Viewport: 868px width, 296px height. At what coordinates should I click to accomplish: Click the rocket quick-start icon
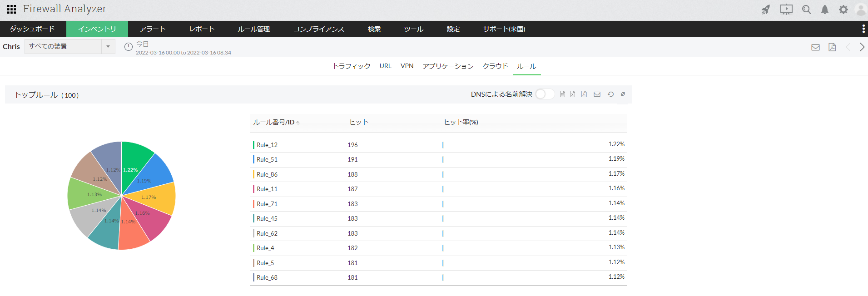766,10
